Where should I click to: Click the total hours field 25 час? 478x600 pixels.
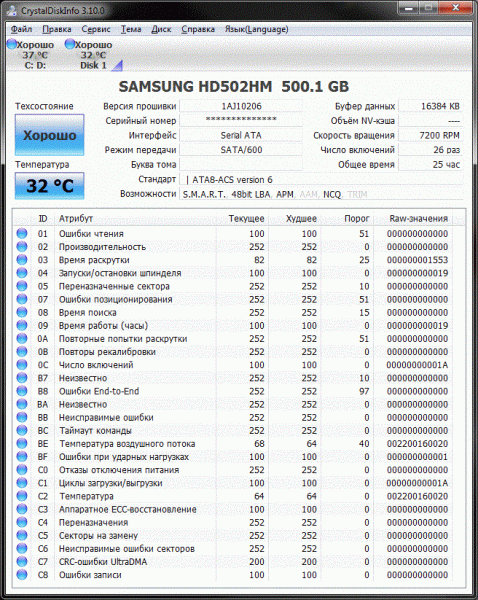point(431,165)
